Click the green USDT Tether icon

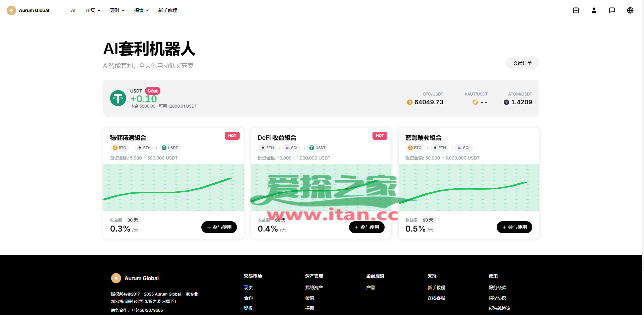(x=118, y=98)
